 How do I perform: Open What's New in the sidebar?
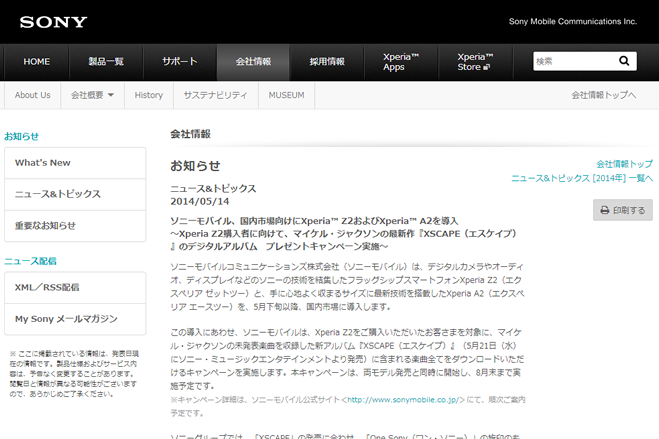[x=75, y=163]
